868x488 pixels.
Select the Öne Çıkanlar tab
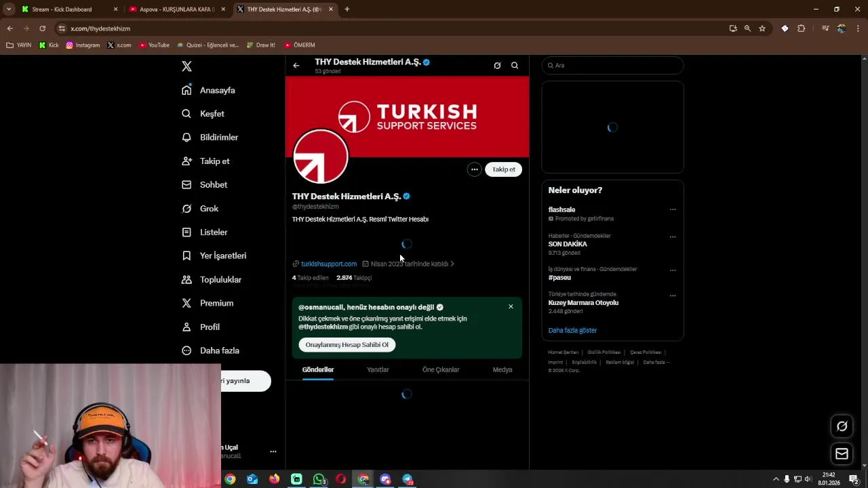[x=441, y=370]
